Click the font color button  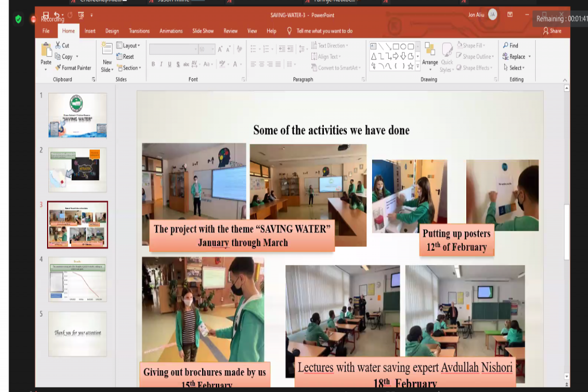pyautogui.click(x=234, y=64)
